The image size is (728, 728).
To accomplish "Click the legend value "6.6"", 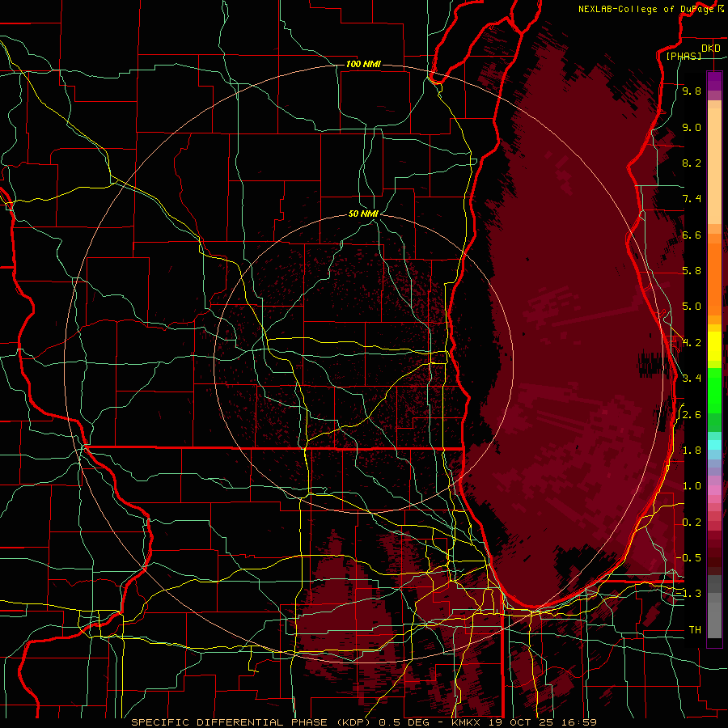I will click(692, 235).
